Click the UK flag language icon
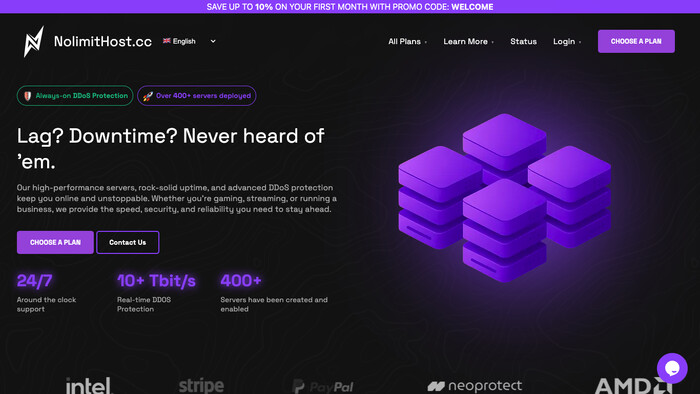This screenshot has height=394, width=700. [167, 41]
